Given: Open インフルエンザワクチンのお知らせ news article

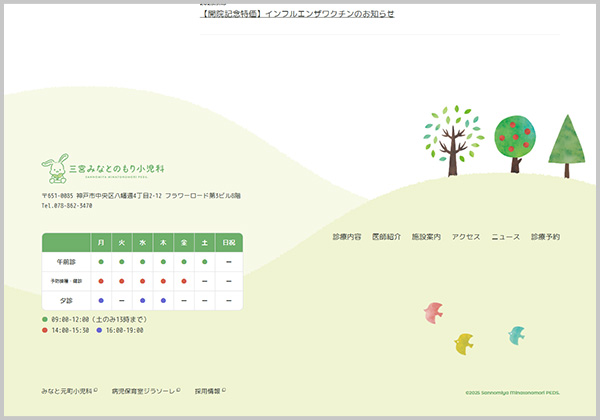Looking at the screenshot, I should coord(297,14).
